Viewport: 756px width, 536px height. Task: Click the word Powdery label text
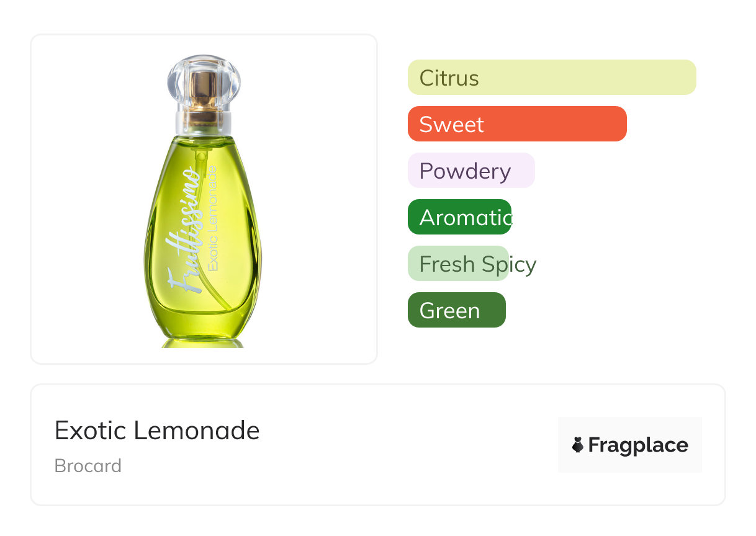(465, 171)
